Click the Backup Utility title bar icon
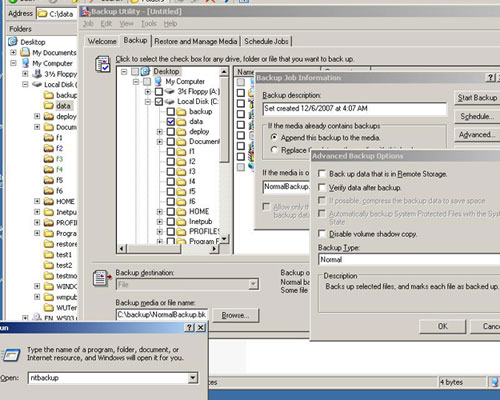500x400 pixels. click(86, 11)
